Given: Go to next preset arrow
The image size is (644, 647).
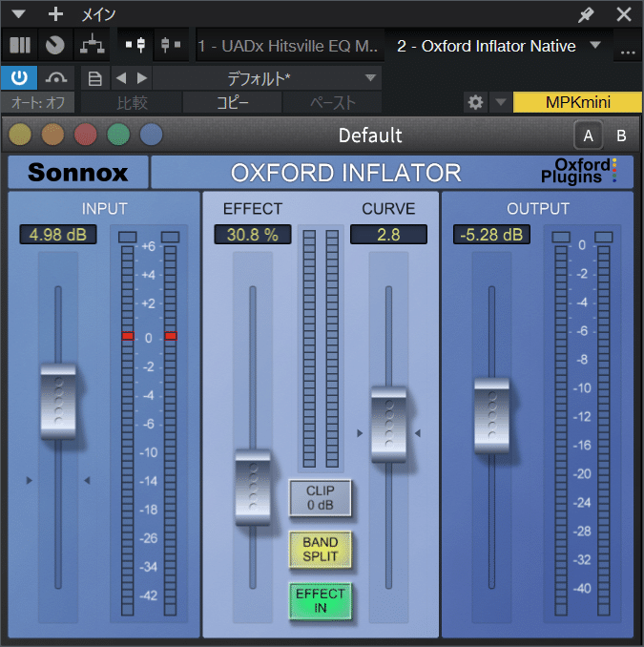Looking at the screenshot, I should [142, 77].
